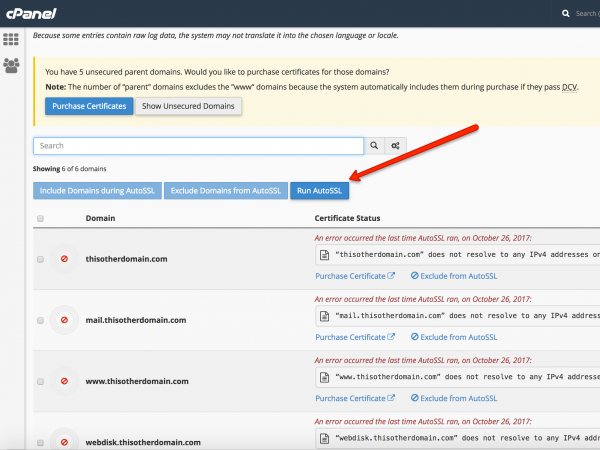Click the search magnifier button
This screenshot has width=600, height=450.
point(375,146)
